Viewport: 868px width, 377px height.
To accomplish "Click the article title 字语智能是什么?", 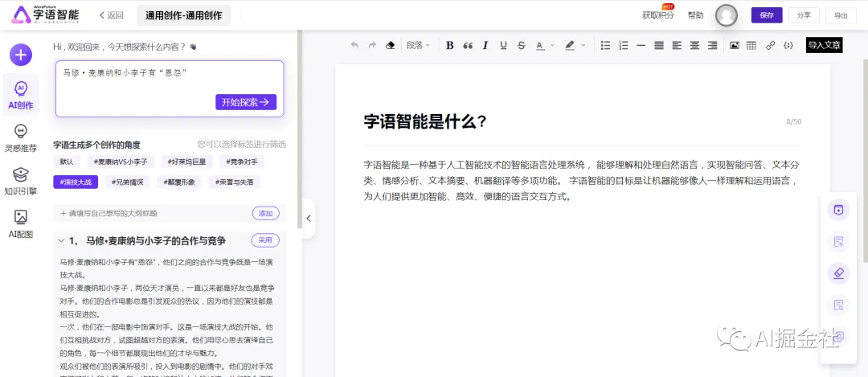I will click(x=425, y=122).
